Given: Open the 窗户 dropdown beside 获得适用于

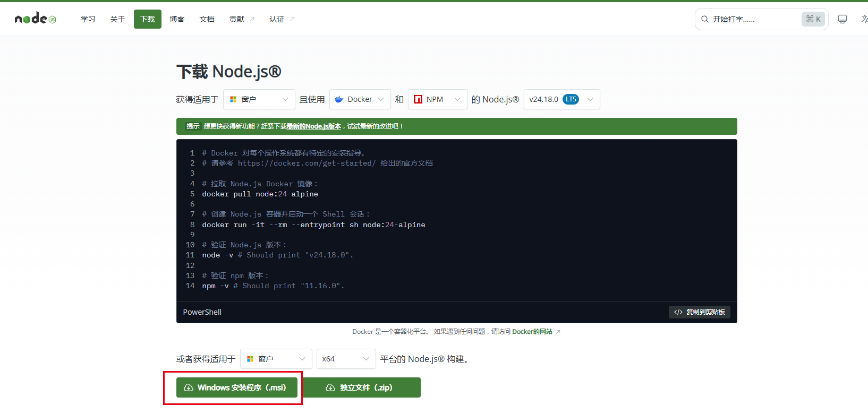Looking at the screenshot, I should 259,99.
